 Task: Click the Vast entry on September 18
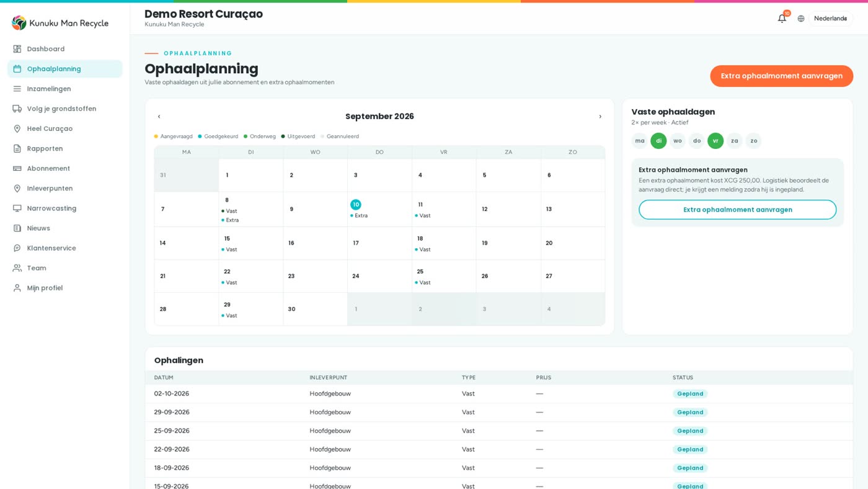pos(423,249)
